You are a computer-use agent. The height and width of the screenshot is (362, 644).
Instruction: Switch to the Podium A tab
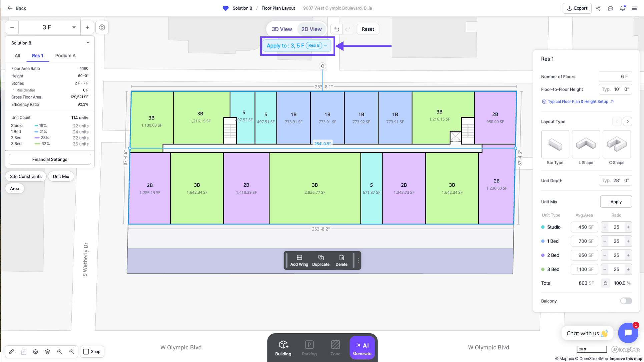click(65, 56)
